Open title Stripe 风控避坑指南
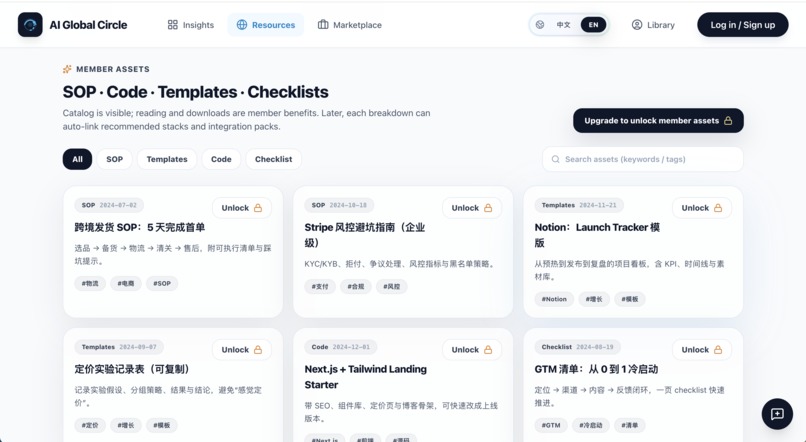The height and width of the screenshot is (442, 806). pyautogui.click(x=364, y=234)
